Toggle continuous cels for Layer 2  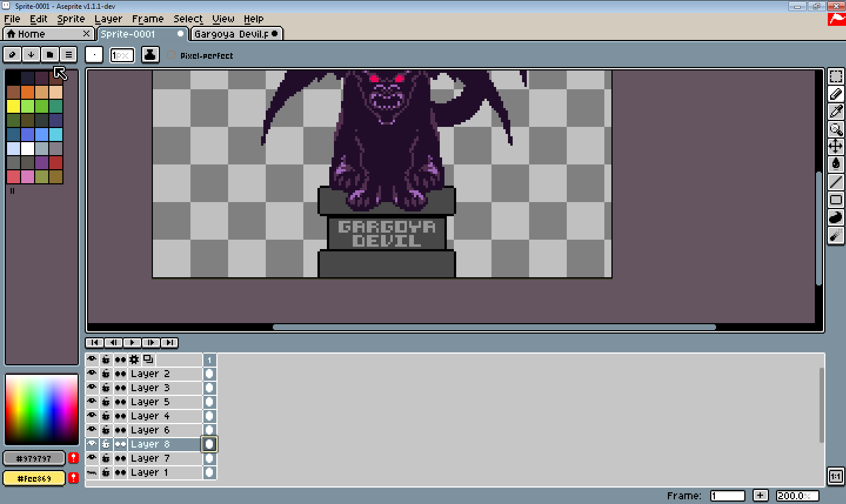(120, 374)
